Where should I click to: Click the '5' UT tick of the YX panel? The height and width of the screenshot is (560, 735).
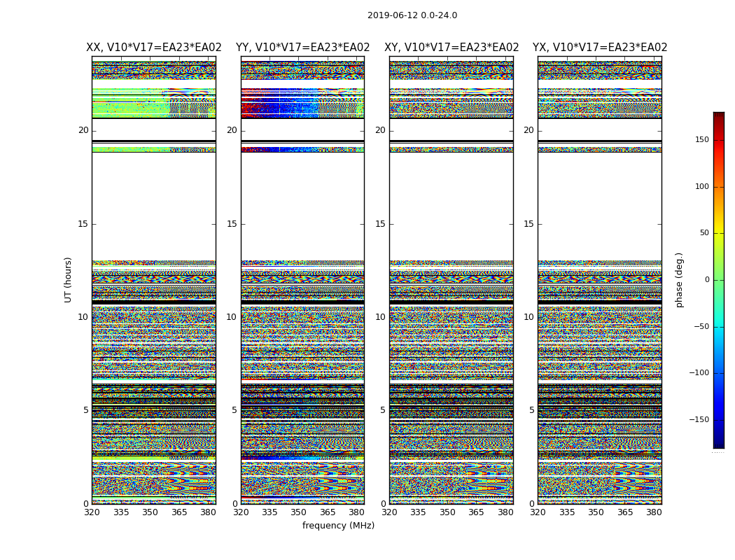532,410
